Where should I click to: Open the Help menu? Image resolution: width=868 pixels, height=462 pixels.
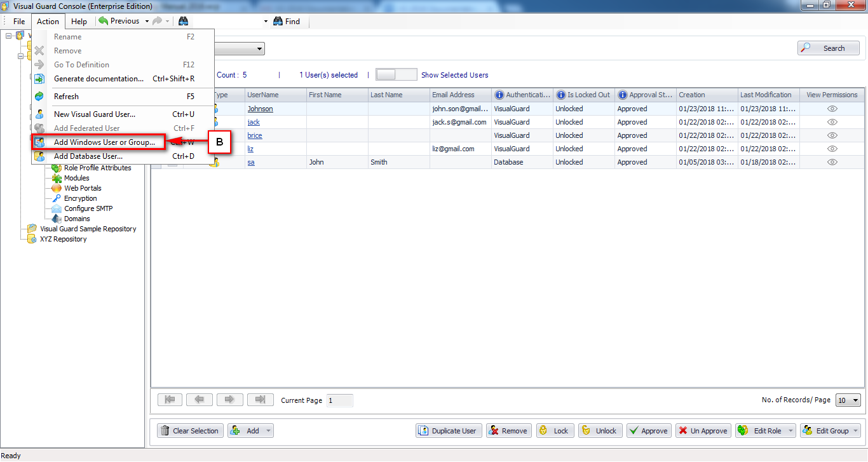[79, 21]
